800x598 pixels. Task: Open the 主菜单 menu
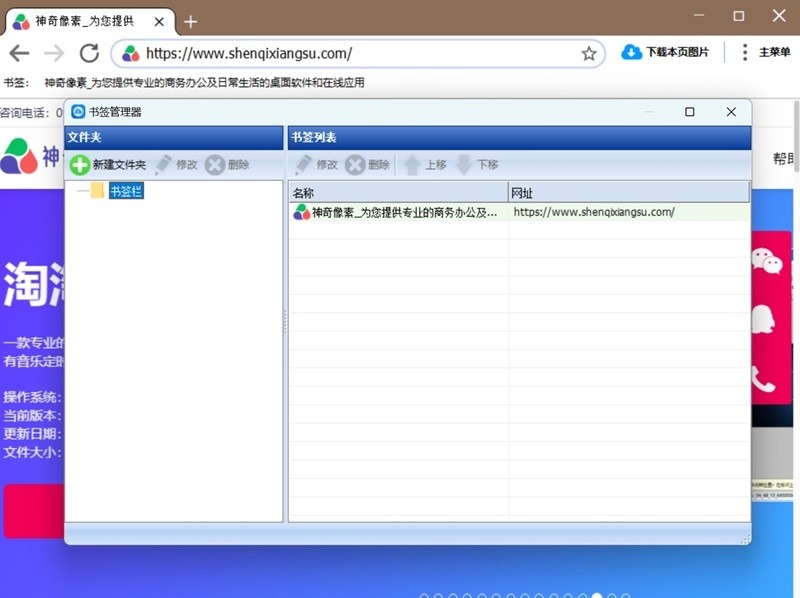click(769, 53)
